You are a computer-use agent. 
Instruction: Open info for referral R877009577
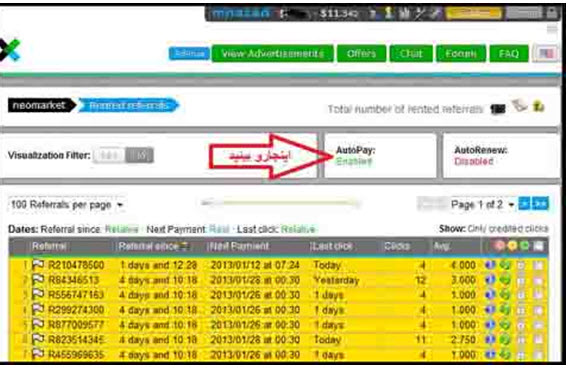click(490, 325)
